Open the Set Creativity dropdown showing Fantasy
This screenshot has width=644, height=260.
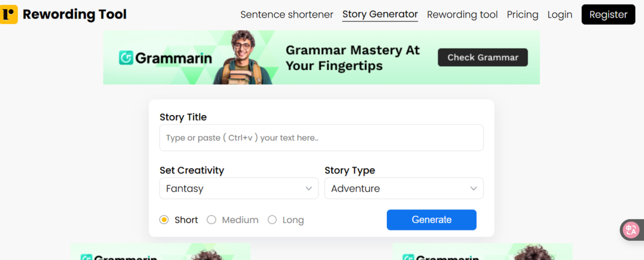(239, 188)
